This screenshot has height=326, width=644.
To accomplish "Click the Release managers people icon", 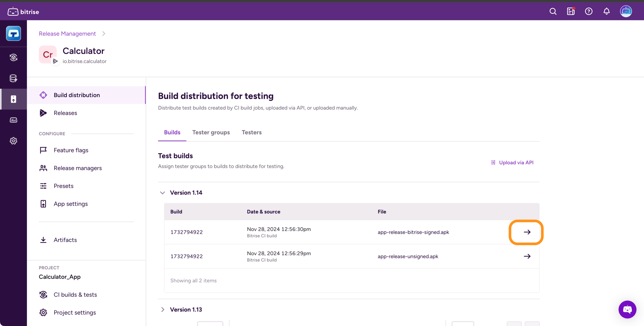I will (x=43, y=168).
